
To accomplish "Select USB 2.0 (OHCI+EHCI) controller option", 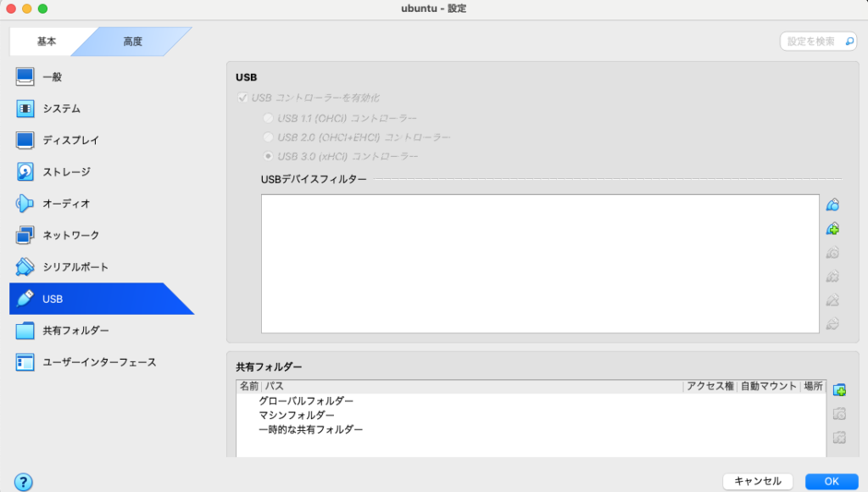I will [x=269, y=137].
